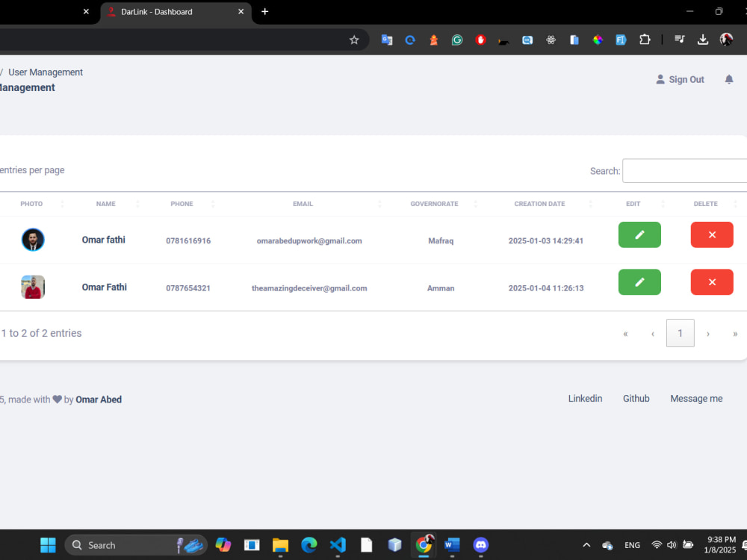
Task: Close the DarLink - Dashboard tab
Action: [x=241, y=12]
